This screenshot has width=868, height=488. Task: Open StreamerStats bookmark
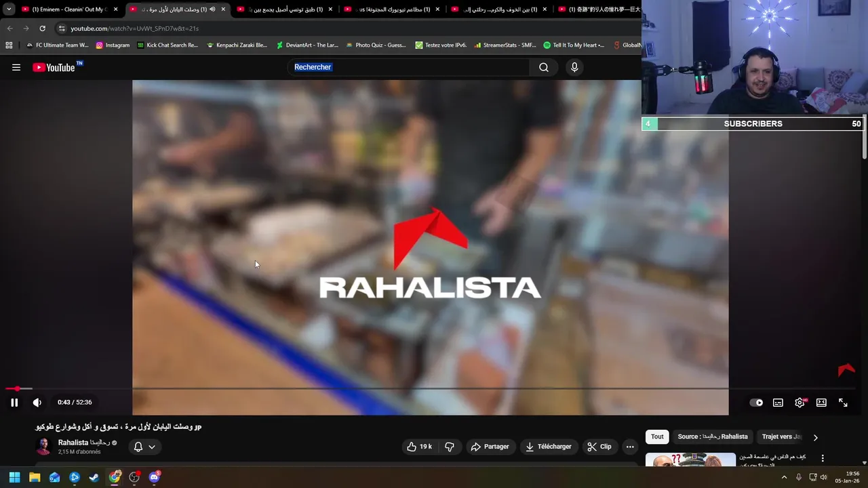tap(505, 45)
